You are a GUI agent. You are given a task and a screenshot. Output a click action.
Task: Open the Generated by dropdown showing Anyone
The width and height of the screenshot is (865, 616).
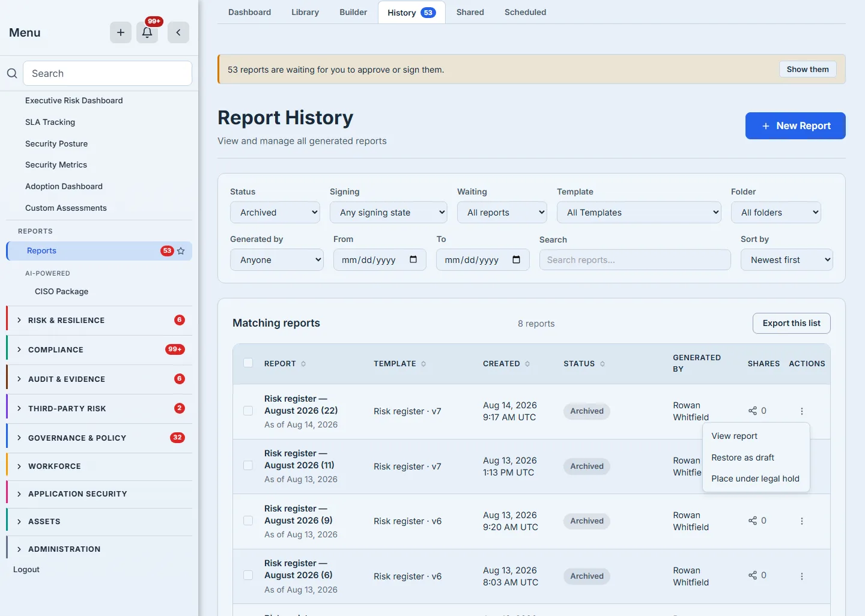point(277,260)
